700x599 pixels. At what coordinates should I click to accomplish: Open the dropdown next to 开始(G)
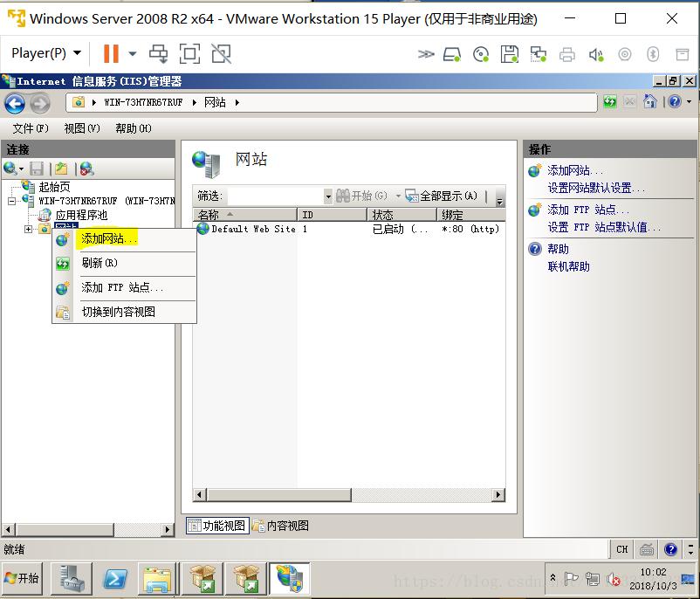[398, 196]
